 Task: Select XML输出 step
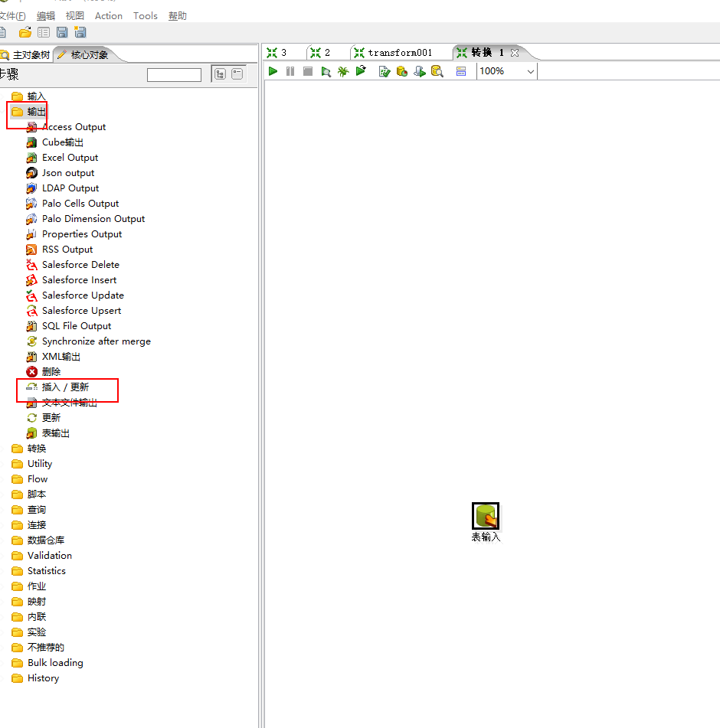pos(54,357)
